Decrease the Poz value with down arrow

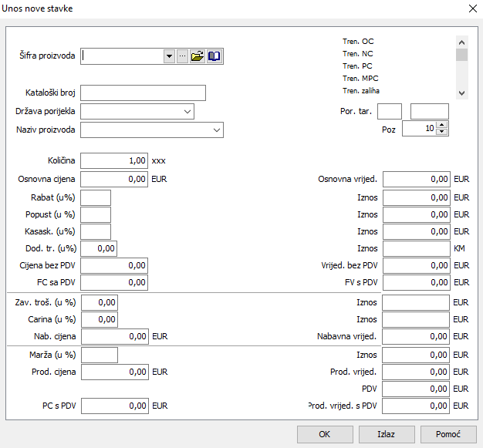coord(442,132)
